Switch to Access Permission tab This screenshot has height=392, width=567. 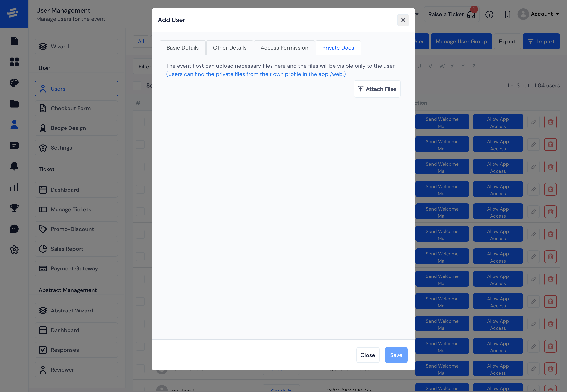pos(284,47)
